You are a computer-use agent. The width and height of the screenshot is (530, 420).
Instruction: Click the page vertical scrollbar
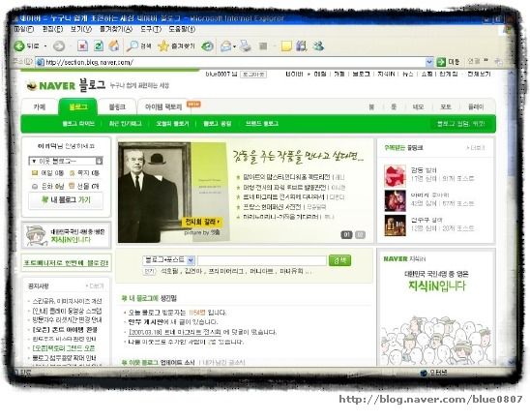point(512,217)
